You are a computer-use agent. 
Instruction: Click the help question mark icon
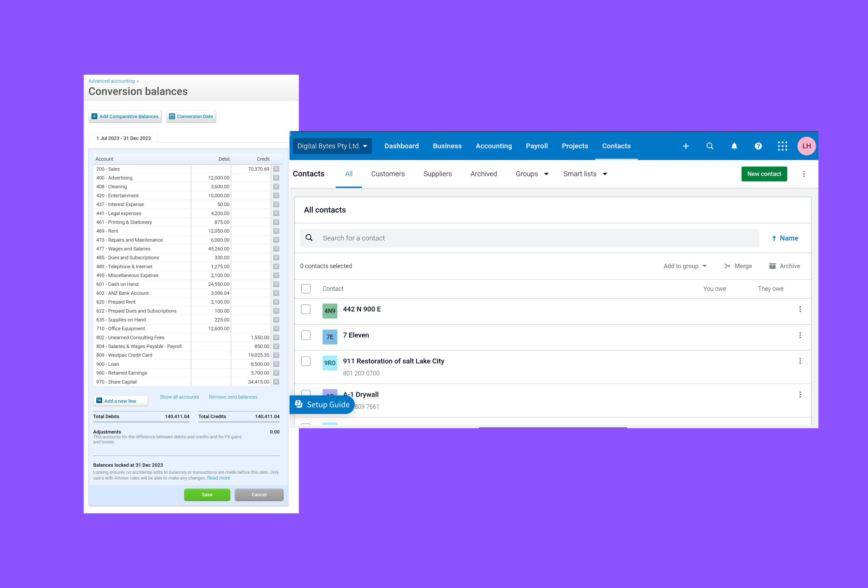[x=758, y=146]
